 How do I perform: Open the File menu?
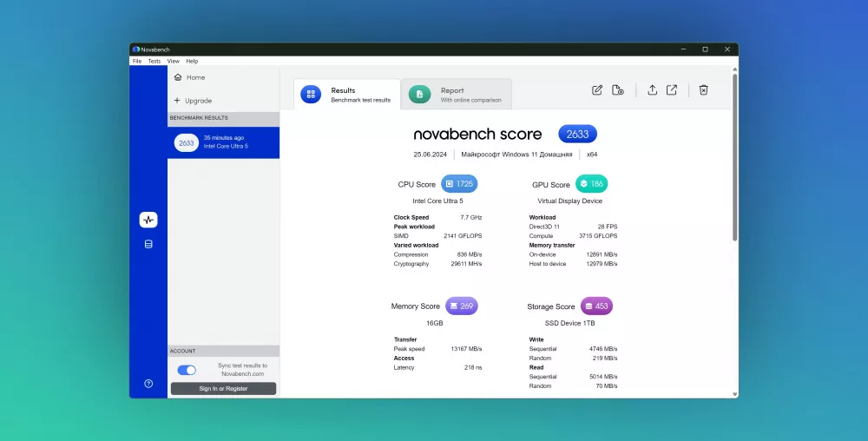click(x=137, y=61)
